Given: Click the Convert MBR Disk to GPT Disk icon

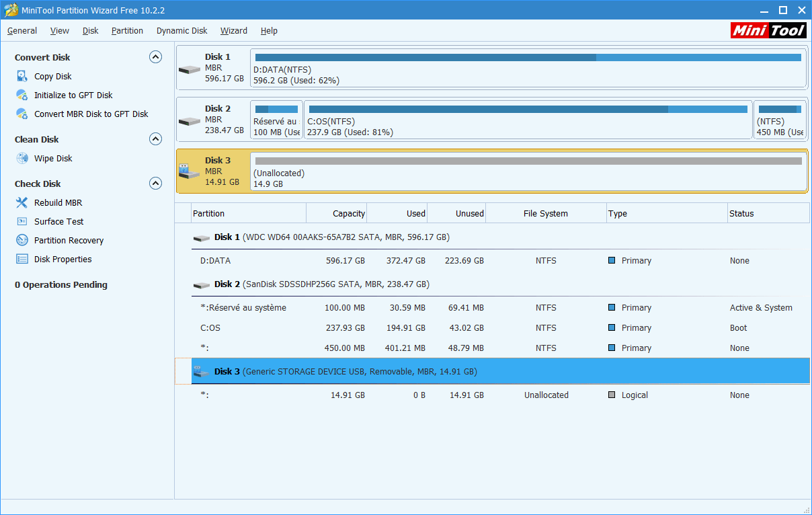Looking at the screenshot, I should [x=22, y=114].
